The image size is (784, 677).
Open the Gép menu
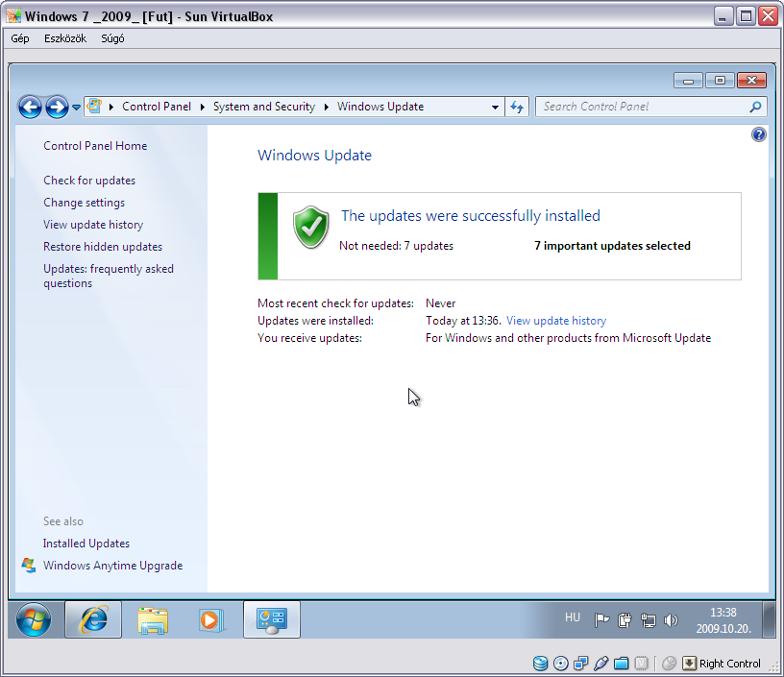tap(20, 38)
